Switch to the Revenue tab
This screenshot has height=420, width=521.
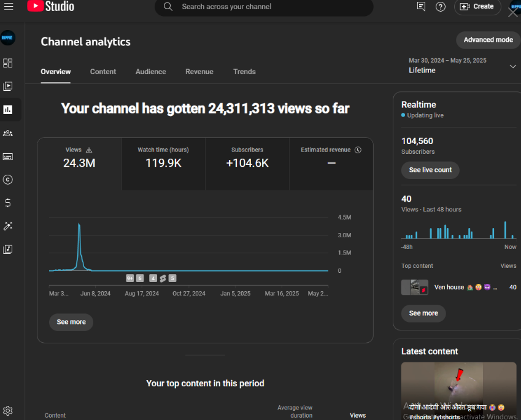coord(199,72)
